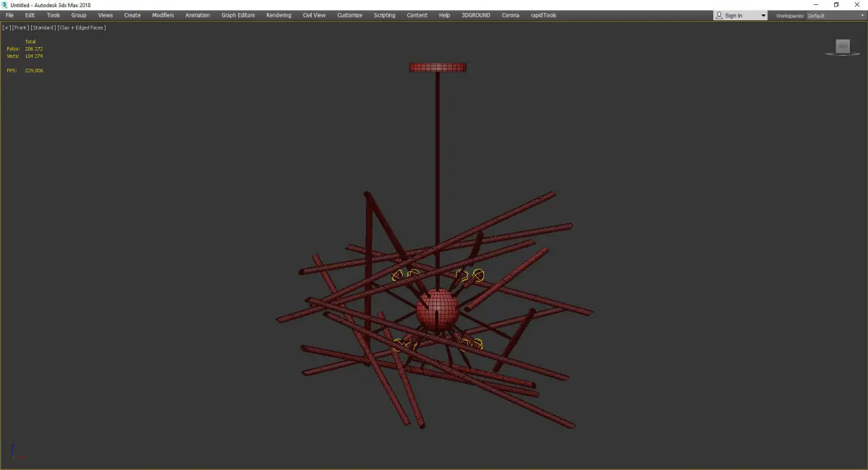The height and width of the screenshot is (470, 868).
Task: Open the Create menu
Action: click(x=132, y=15)
